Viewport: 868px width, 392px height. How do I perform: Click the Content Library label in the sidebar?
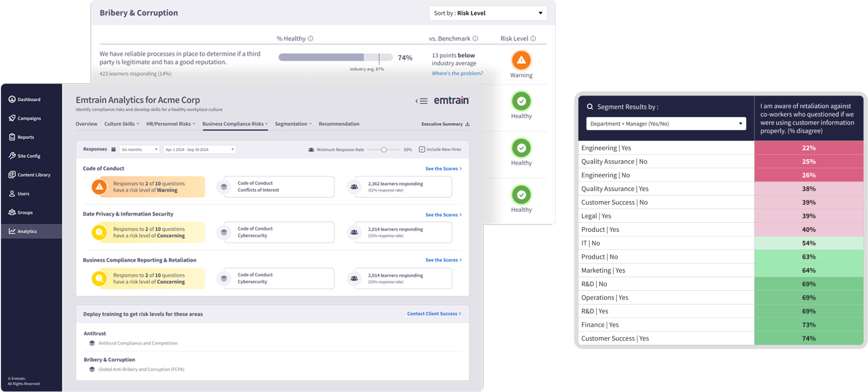pyautogui.click(x=34, y=175)
